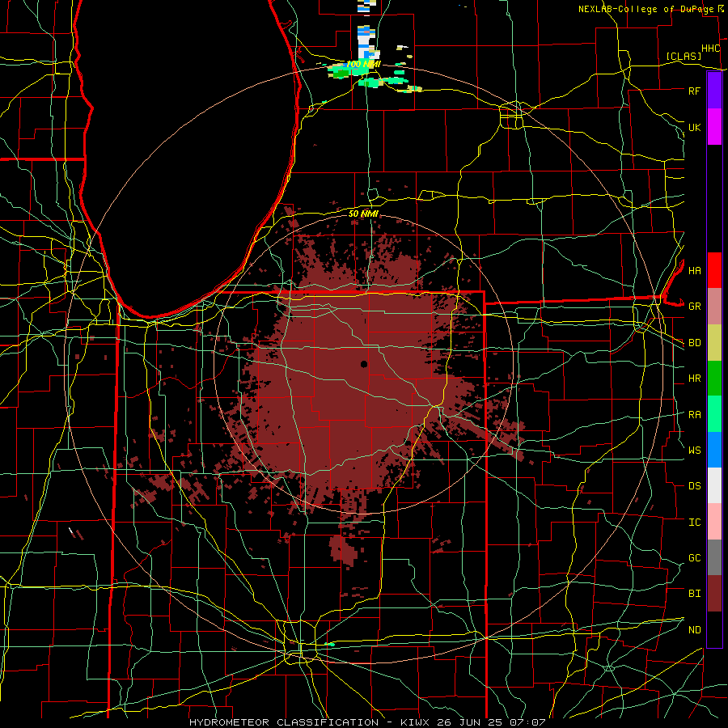Click the GR legend label
The height and width of the screenshot is (728, 728).
tap(694, 307)
